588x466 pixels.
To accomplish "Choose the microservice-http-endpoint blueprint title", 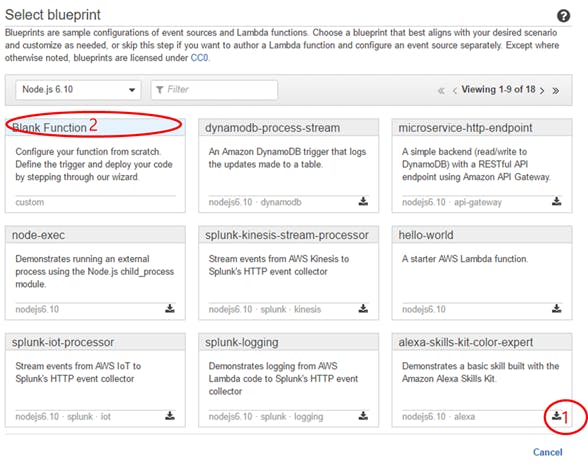I will (465, 128).
